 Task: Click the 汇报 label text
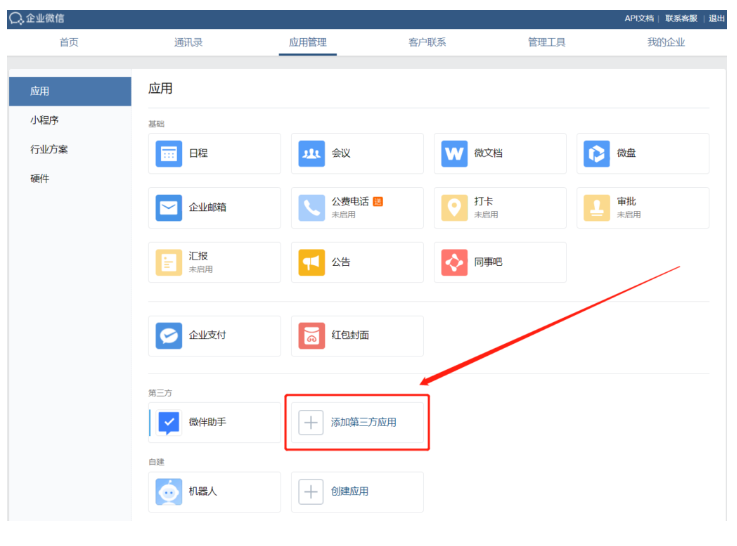(198, 256)
